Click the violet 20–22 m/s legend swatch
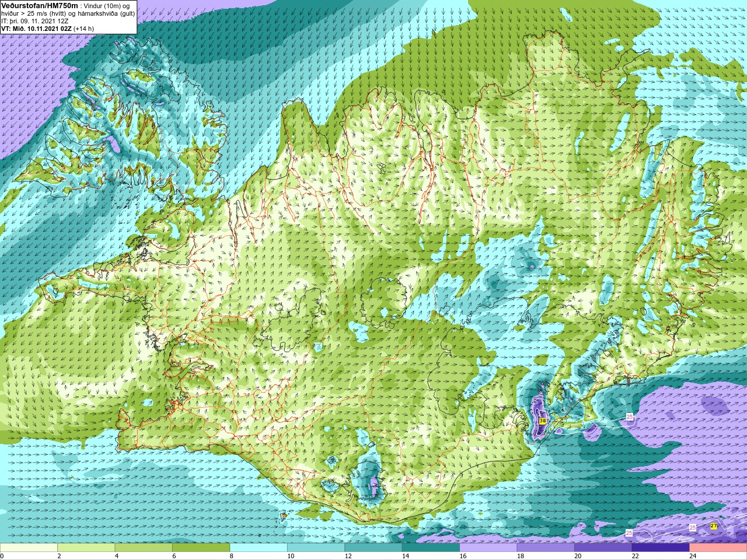 (x=603, y=548)
